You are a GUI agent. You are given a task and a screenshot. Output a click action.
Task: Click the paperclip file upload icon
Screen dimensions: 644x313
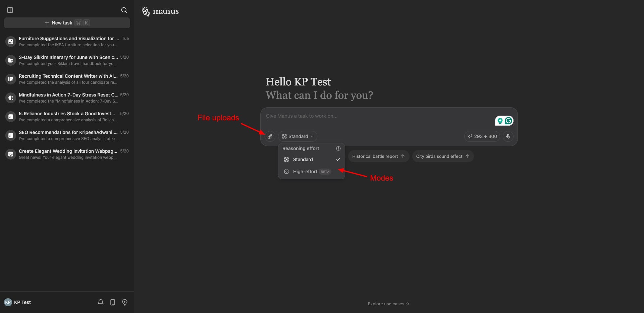pos(270,136)
